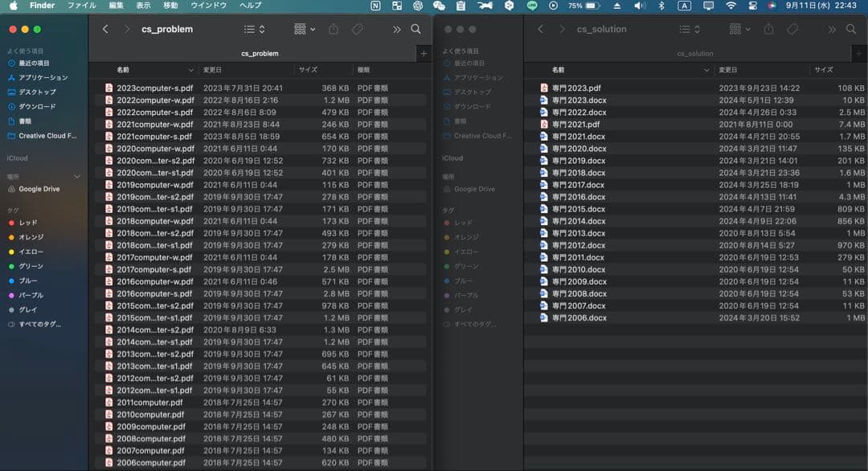This screenshot has width=868, height=471.
Task: Click the search icon in cs_problem window
Action: click(x=416, y=29)
